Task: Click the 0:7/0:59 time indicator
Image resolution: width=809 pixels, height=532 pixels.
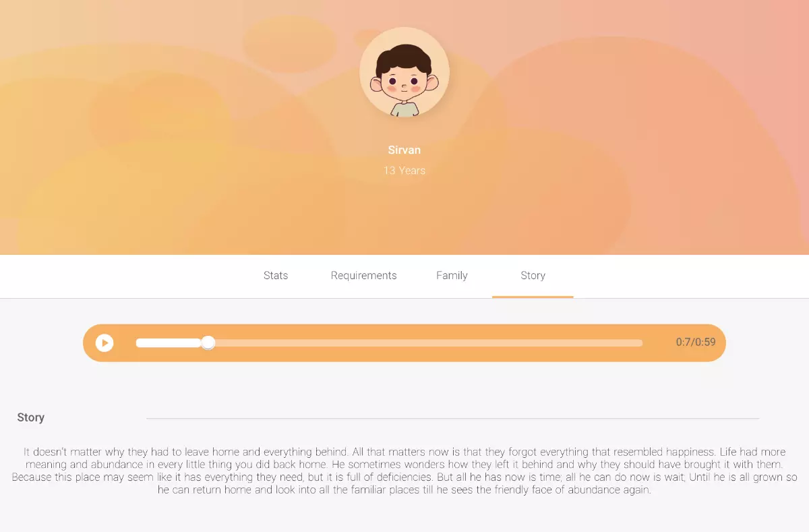Action: pyautogui.click(x=696, y=343)
